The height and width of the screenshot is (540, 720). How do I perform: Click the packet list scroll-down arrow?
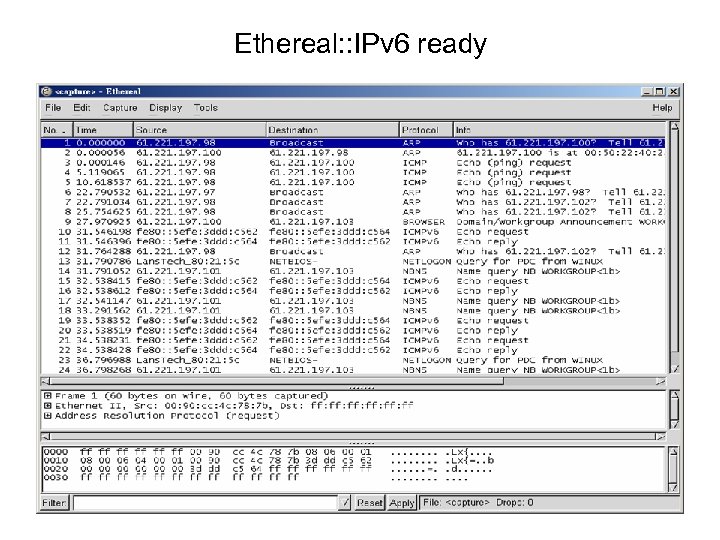pos(674,369)
